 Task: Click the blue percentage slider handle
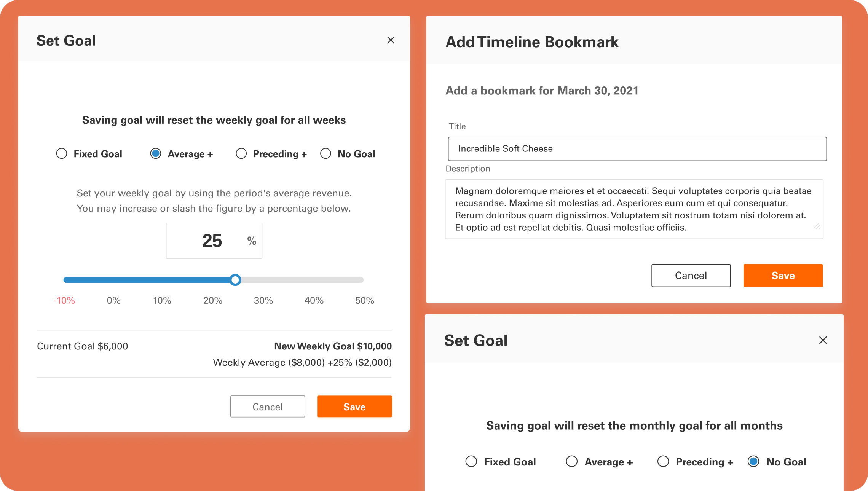click(x=236, y=280)
